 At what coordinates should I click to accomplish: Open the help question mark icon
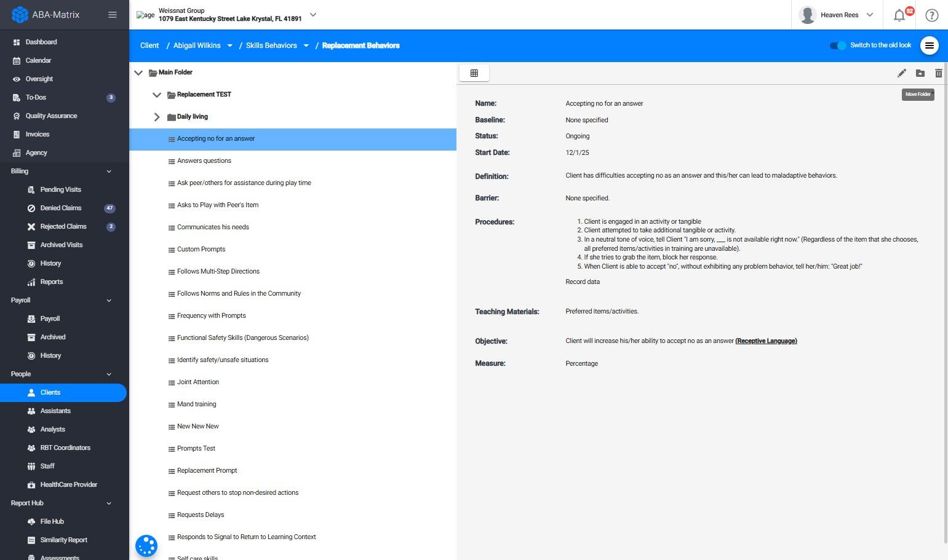[932, 15]
